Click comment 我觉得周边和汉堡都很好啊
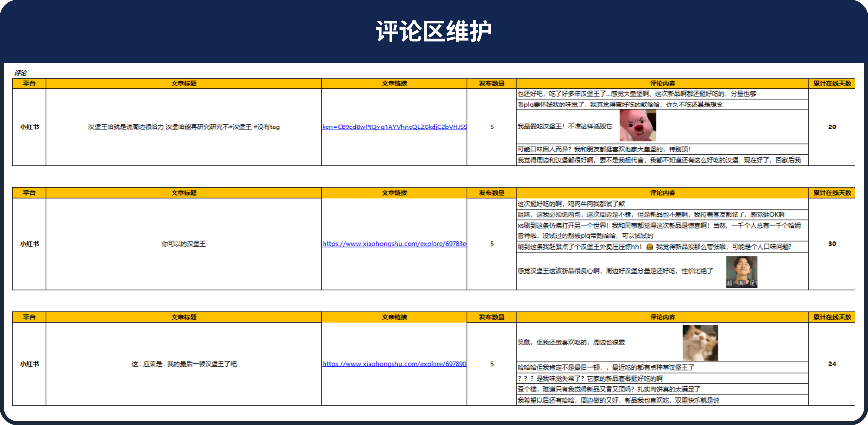 coord(659,160)
